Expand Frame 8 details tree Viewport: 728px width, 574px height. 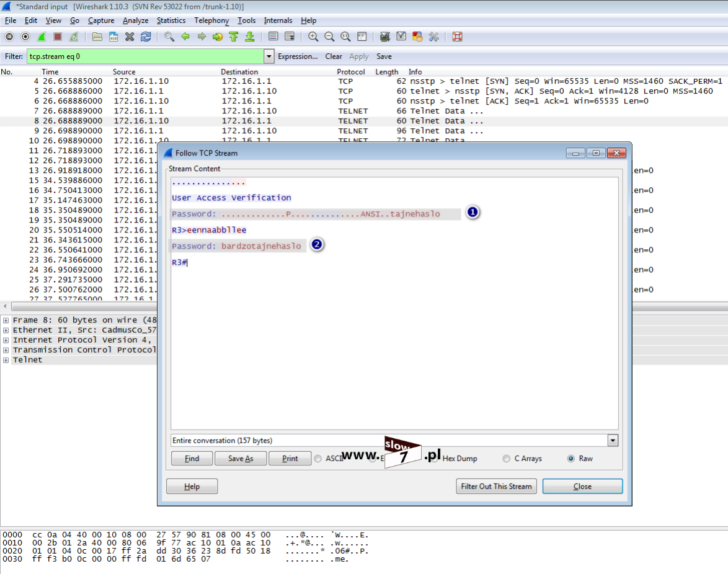(6, 320)
